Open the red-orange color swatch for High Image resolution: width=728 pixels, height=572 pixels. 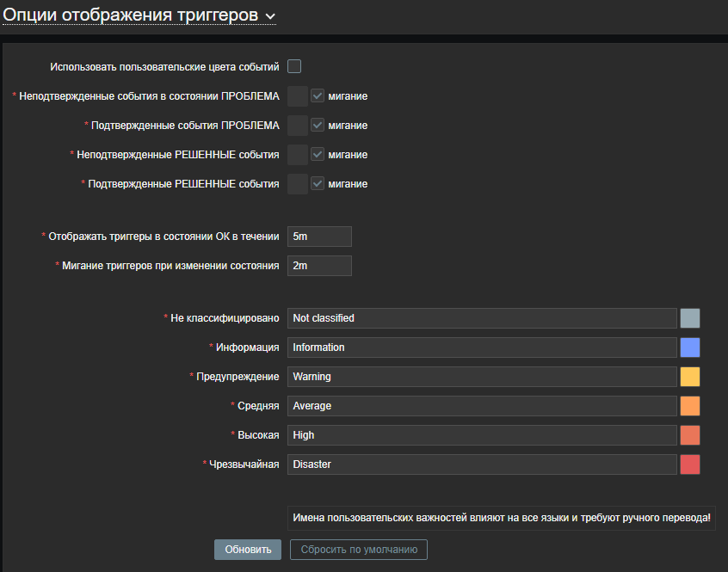pos(690,435)
